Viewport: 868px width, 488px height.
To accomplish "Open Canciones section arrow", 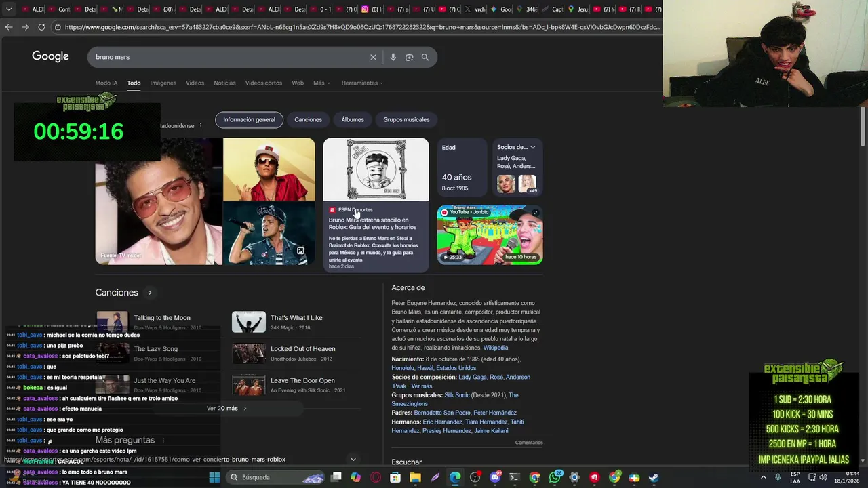I will 150,293.
